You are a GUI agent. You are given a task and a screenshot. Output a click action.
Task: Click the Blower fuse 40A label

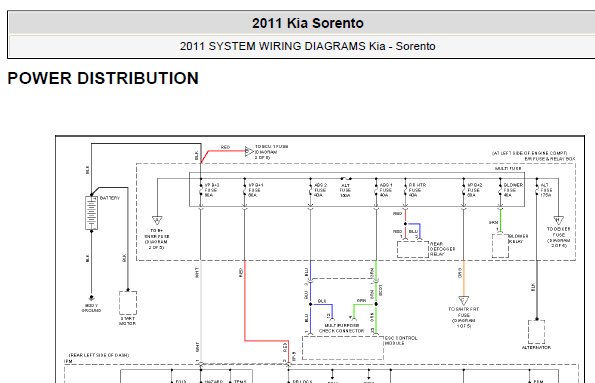pyautogui.click(x=513, y=190)
